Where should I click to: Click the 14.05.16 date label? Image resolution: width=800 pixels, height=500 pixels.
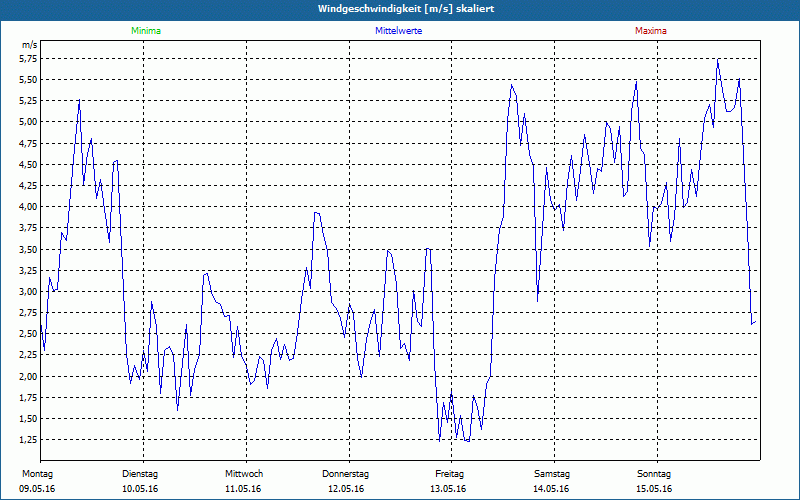point(551,489)
